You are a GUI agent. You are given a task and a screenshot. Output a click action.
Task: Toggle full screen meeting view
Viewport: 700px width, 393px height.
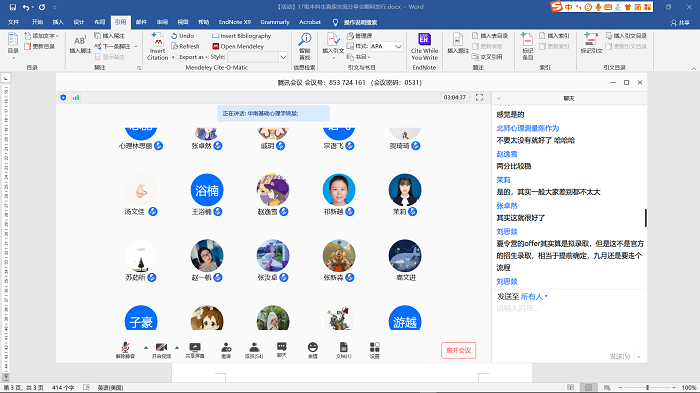(479, 97)
